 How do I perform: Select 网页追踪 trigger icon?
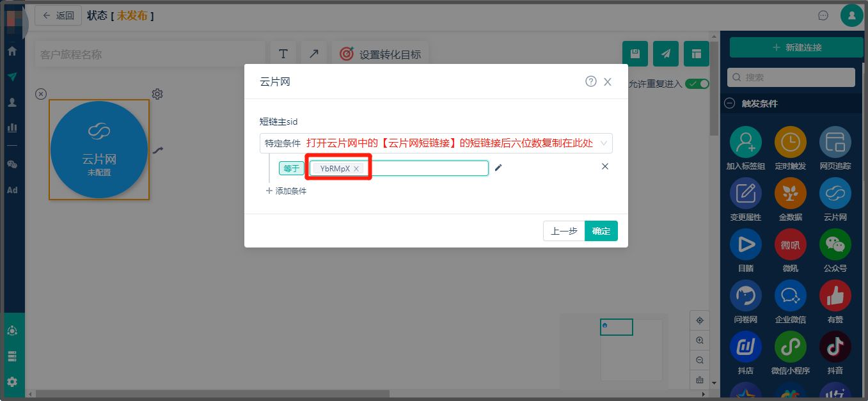click(835, 142)
